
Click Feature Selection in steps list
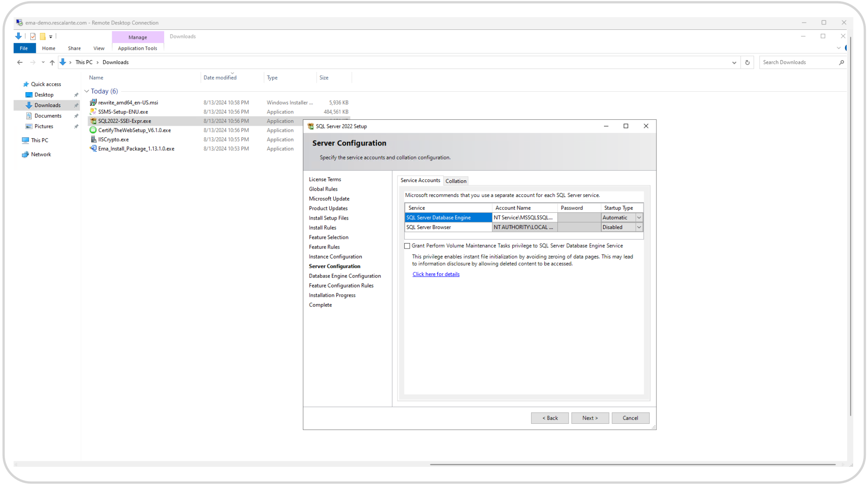click(328, 237)
